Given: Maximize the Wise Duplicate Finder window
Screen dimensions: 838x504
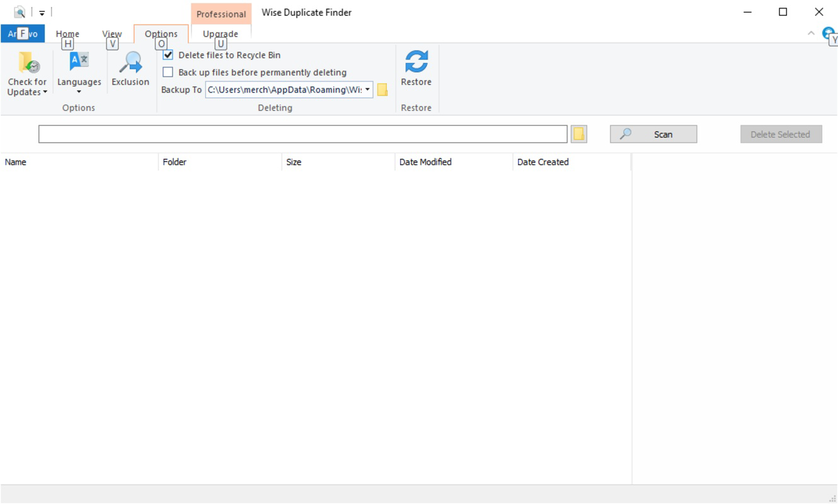Looking at the screenshot, I should 783,12.
